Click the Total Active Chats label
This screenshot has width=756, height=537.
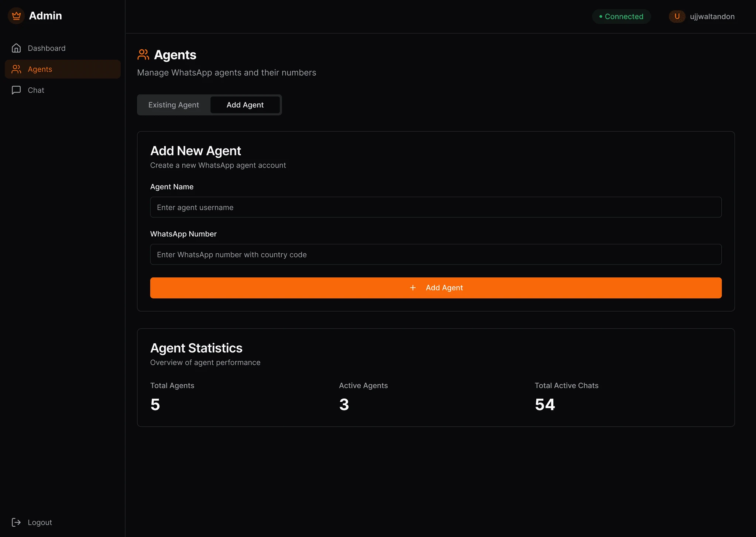(567, 385)
